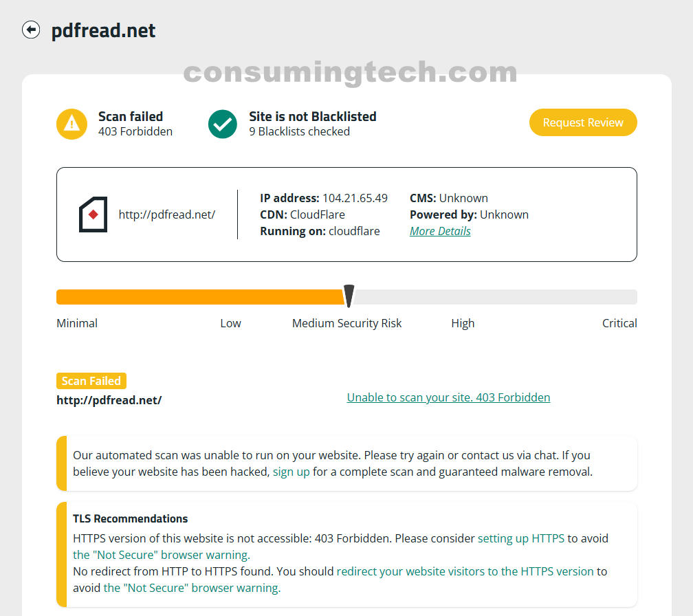The width and height of the screenshot is (693, 616).
Task: Click the yellow warning triangle icon
Action: point(71,124)
